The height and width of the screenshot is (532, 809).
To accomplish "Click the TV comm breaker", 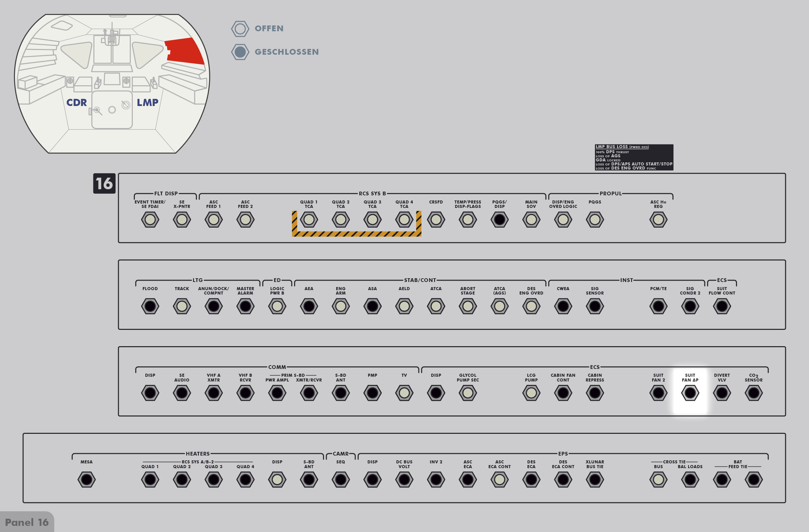I will pyautogui.click(x=404, y=393).
